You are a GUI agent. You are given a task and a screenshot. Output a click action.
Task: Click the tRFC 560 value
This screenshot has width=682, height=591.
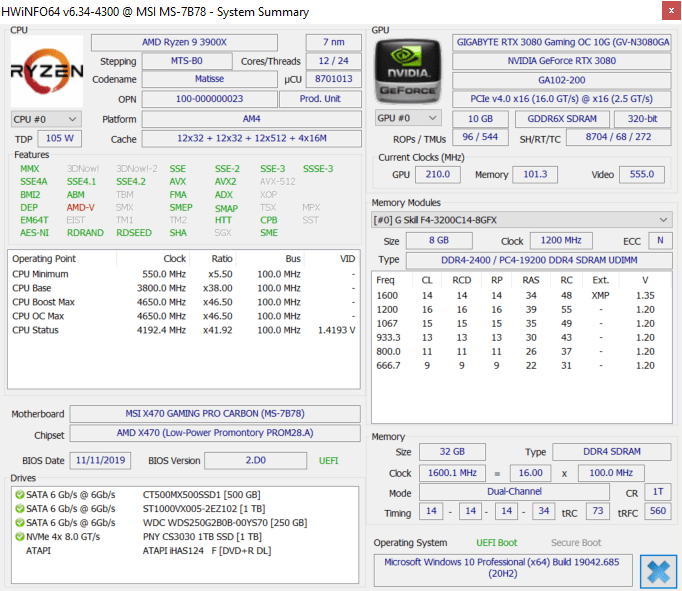[658, 511]
